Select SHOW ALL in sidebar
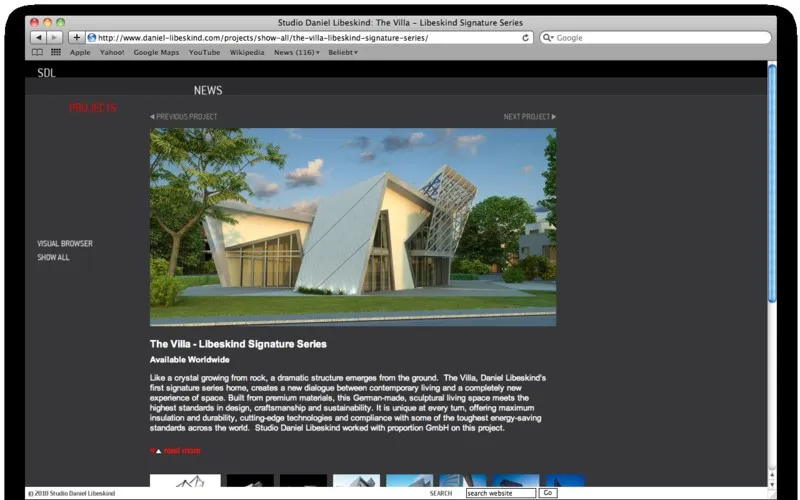 click(x=53, y=257)
